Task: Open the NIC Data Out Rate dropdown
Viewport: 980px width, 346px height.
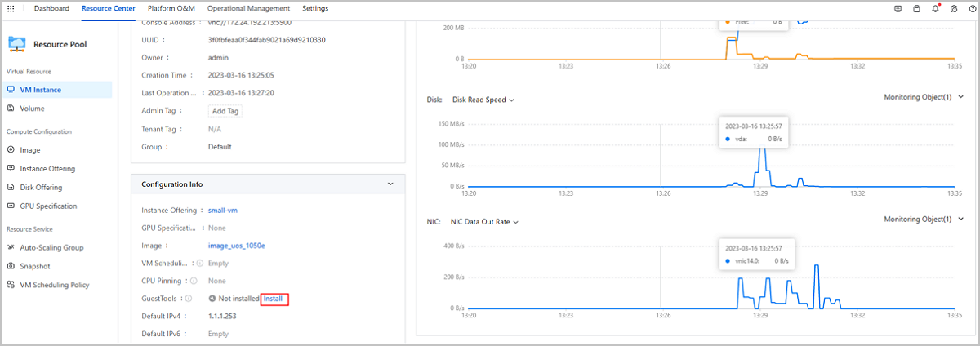Action: [x=485, y=222]
